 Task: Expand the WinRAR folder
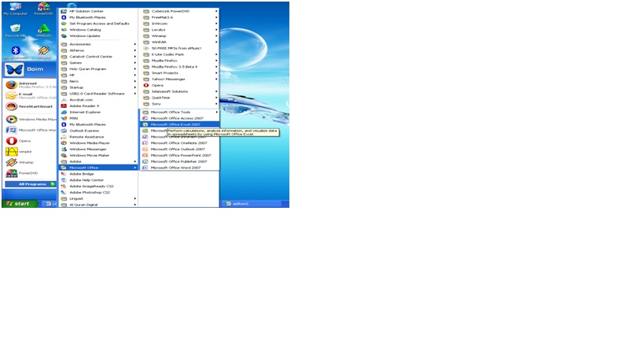point(180,42)
